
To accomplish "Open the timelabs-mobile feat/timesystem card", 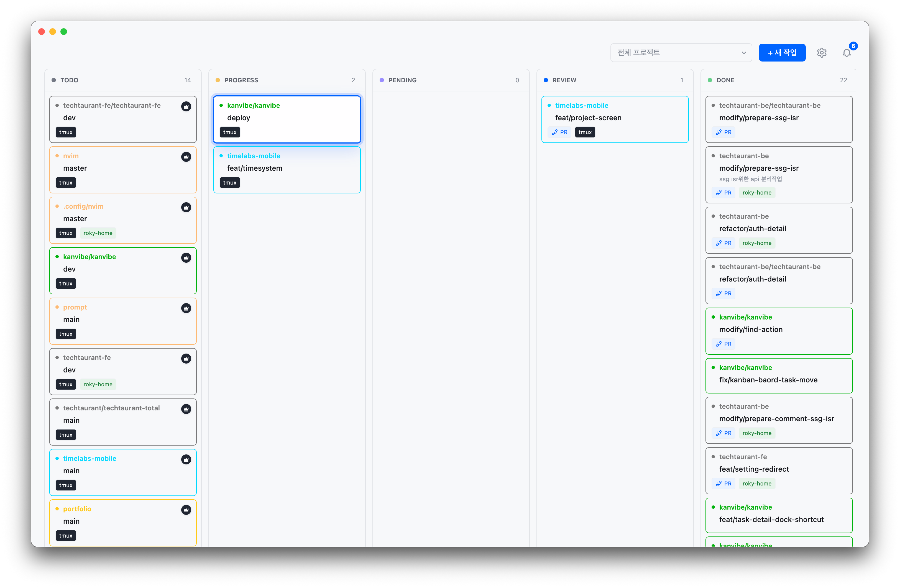I will [287, 170].
